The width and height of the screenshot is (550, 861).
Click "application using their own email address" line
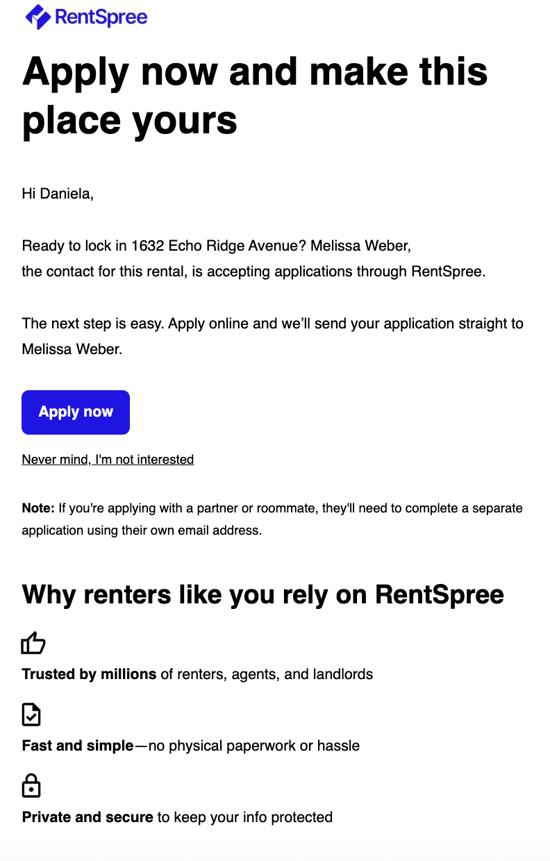pyautogui.click(x=142, y=530)
